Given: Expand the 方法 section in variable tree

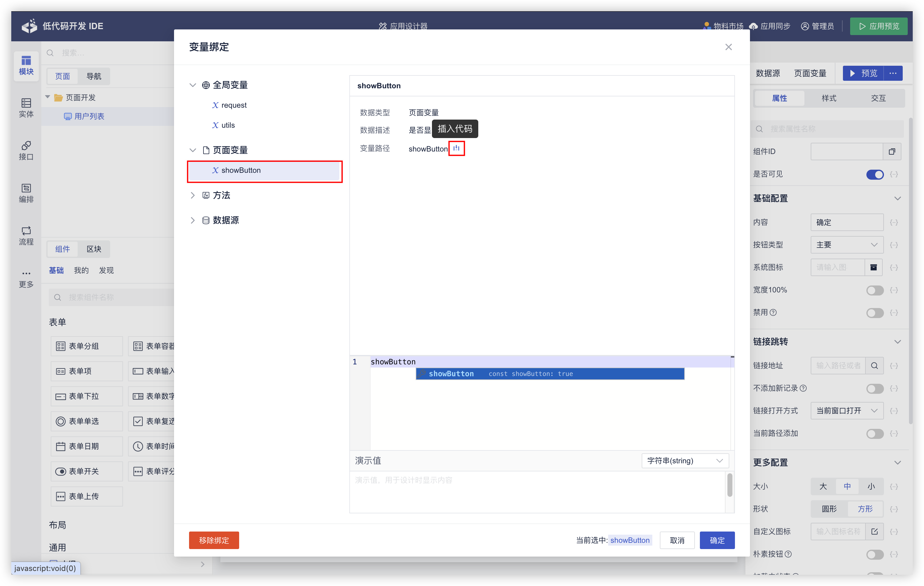Looking at the screenshot, I should coord(192,195).
